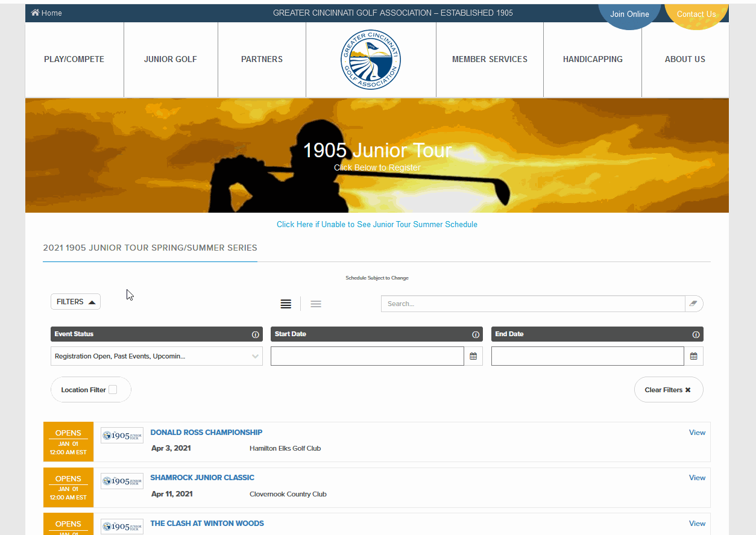Screen dimensions: 756x535
Task: Open the Start Date calendar picker
Action: [473, 356]
